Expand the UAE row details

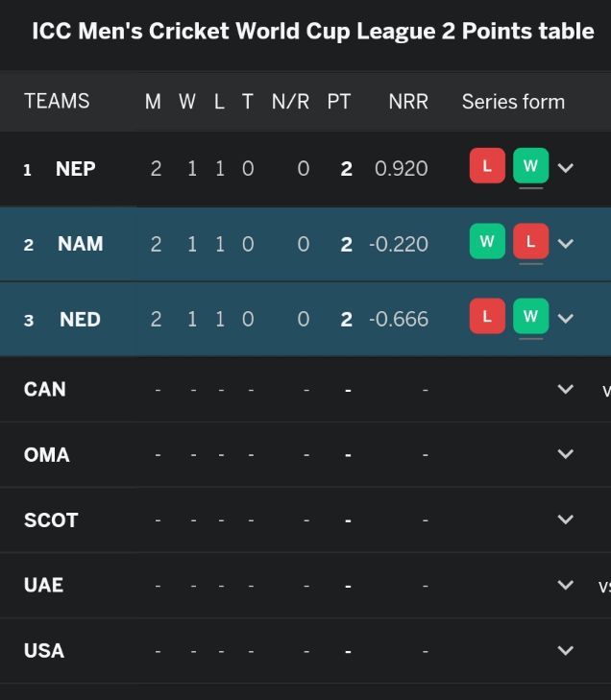(x=566, y=585)
